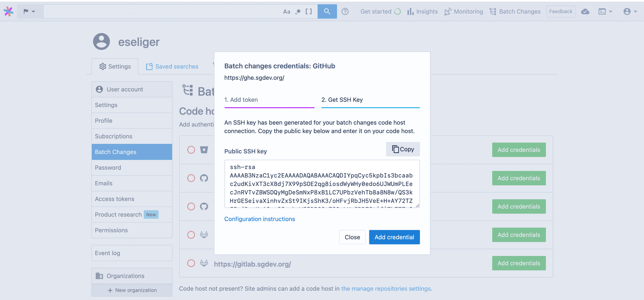Add credentials for Bitbucket row
644x300 pixels.
point(519,150)
